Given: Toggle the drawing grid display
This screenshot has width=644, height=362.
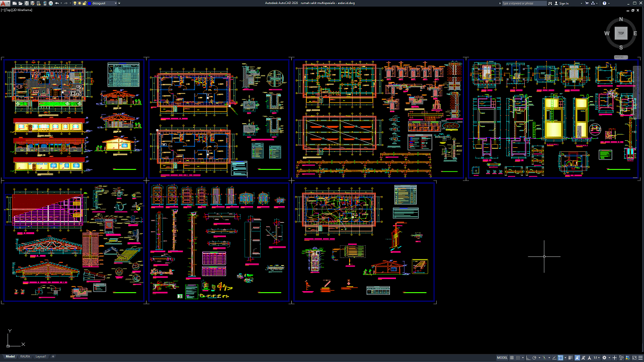Looking at the screenshot, I should click(x=512, y=358).
